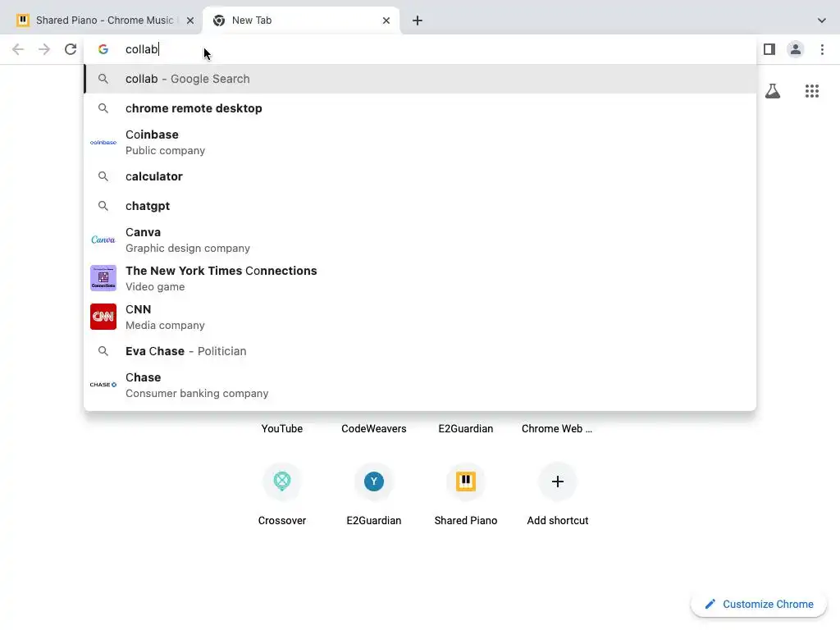The height and width of the screenshot is (630, 840).
Task: Open the Crossover shortcut icon
Action: pyautogui.click(x=282, y=481)
